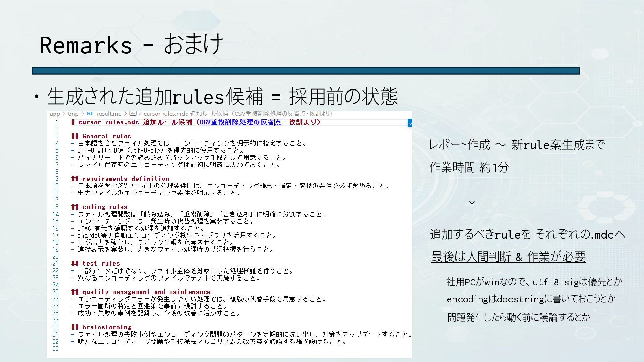Click the '## coding rules' heading
The image size is (644, 362).
(x=99, y=207)
